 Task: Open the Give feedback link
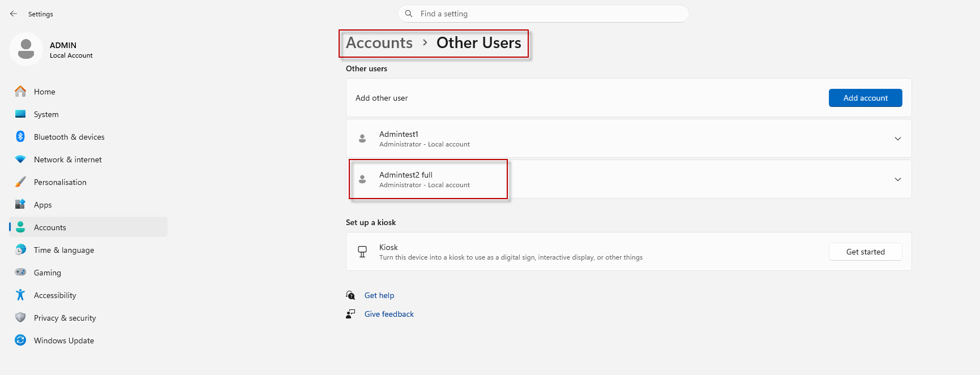tap(389, 314)
